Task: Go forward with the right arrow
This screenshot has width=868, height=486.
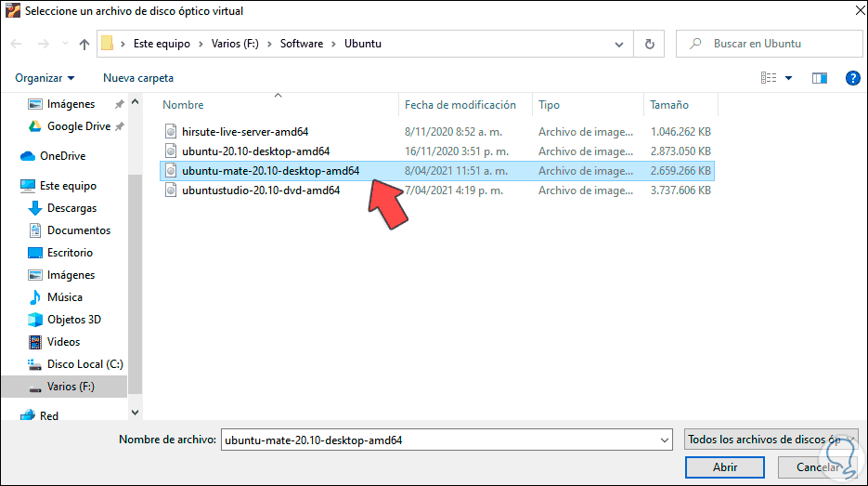Action: pyautogui.click(x=44, y=44)
